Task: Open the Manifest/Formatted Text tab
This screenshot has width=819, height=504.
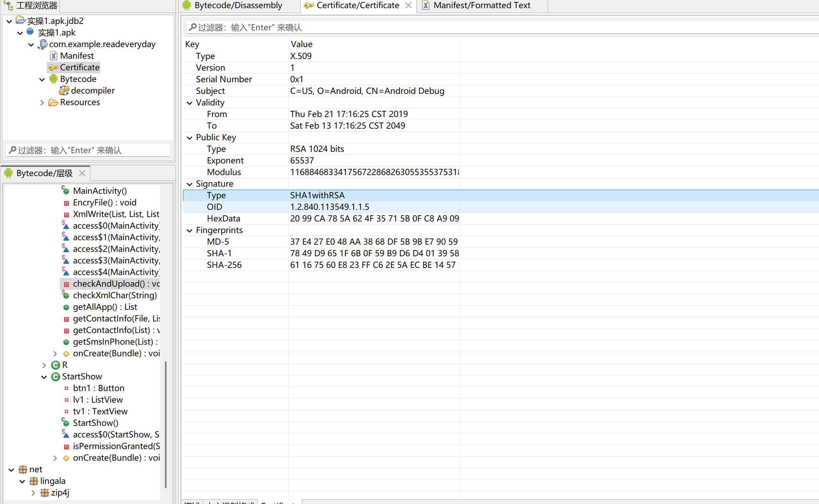Action: tap(481, 5)
